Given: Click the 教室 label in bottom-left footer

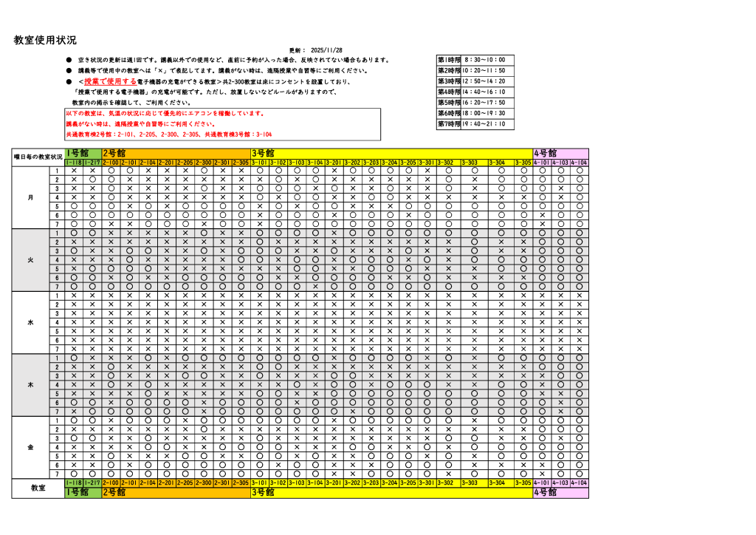Looking at the screenshot, I should pyautogui.click(x=38, y=488).
